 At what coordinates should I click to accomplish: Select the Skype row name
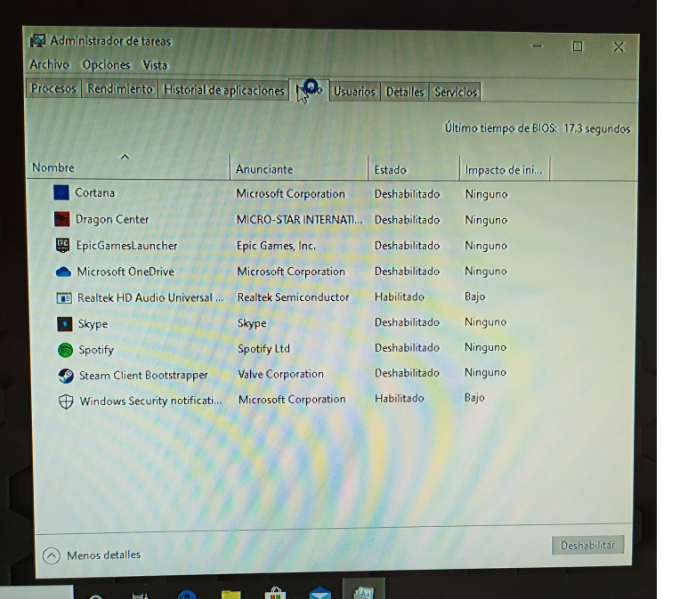93,324
